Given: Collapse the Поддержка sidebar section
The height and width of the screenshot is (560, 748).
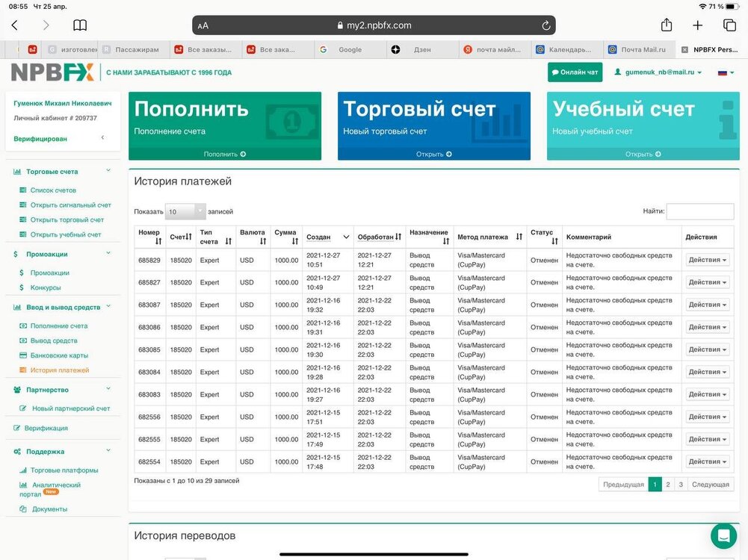Looking at the screenshot, I should pyautogui.click(x=108, y=450).
